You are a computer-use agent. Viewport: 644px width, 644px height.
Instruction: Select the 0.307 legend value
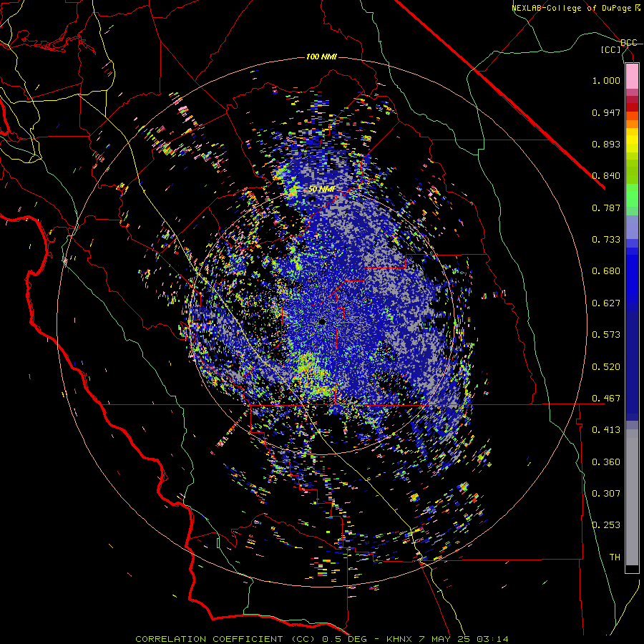tap(606, 494)
